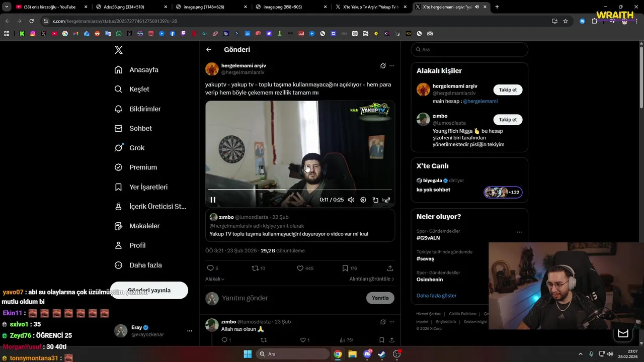Bookmark zımbo's reply
The image size is (644, 362).
point(382,340)
